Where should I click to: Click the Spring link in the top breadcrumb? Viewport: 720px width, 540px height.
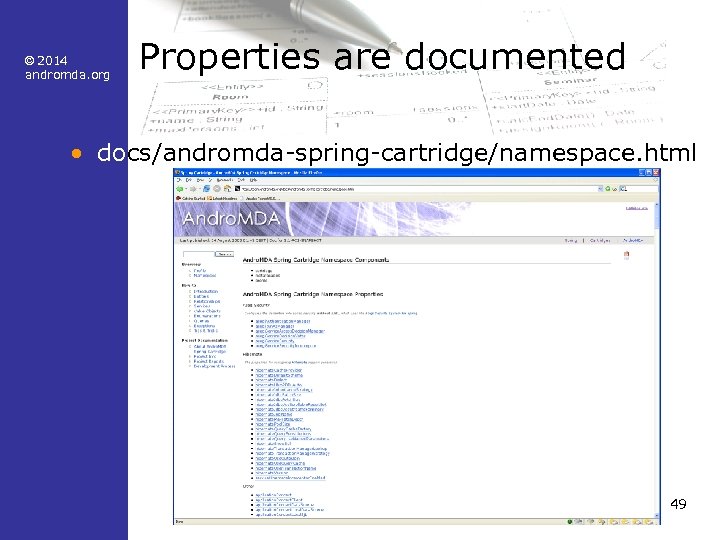click(x=571, y=241)
